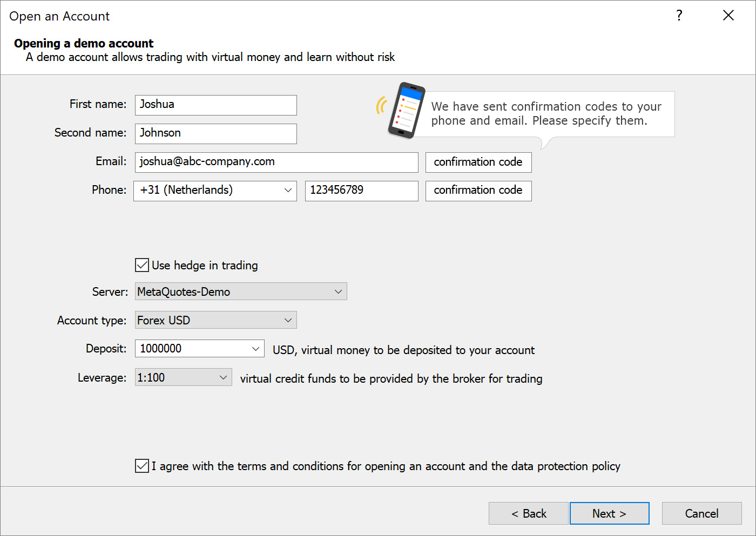
Task: Close the Open an Account dialog
Action: pyautogui.click(x=728, y=16)
